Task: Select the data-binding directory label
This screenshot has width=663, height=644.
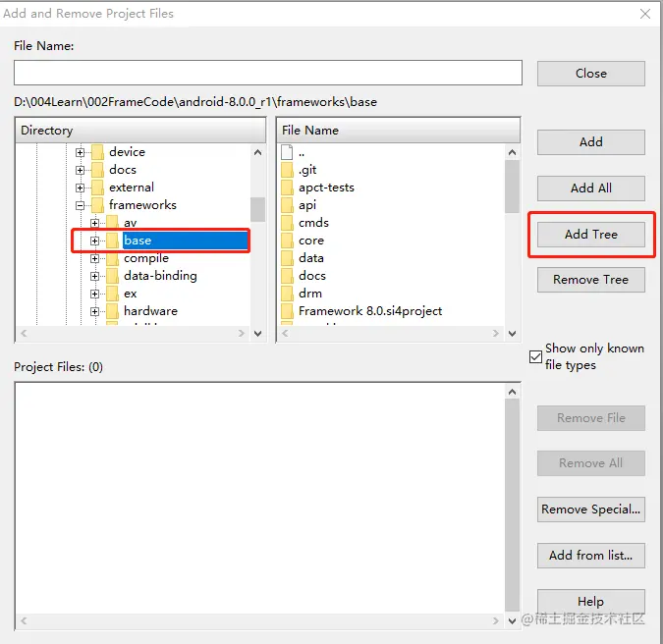Action: click(160, 276)
